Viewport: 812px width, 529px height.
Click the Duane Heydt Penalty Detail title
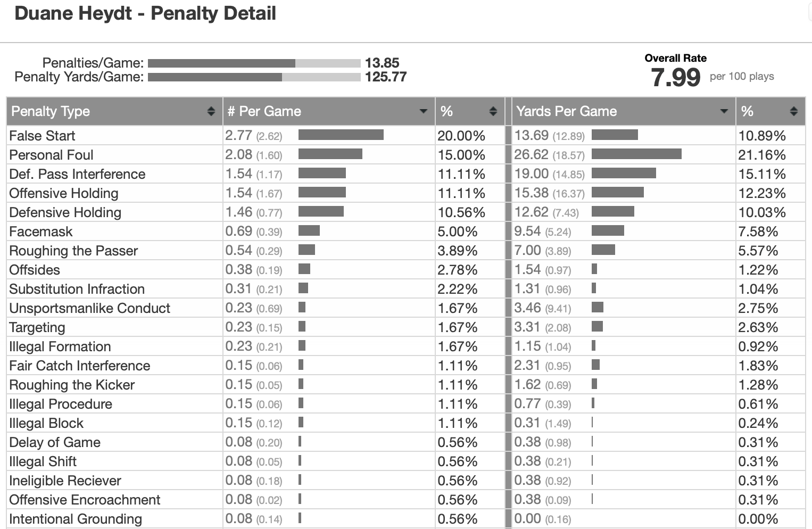(145, 13)
